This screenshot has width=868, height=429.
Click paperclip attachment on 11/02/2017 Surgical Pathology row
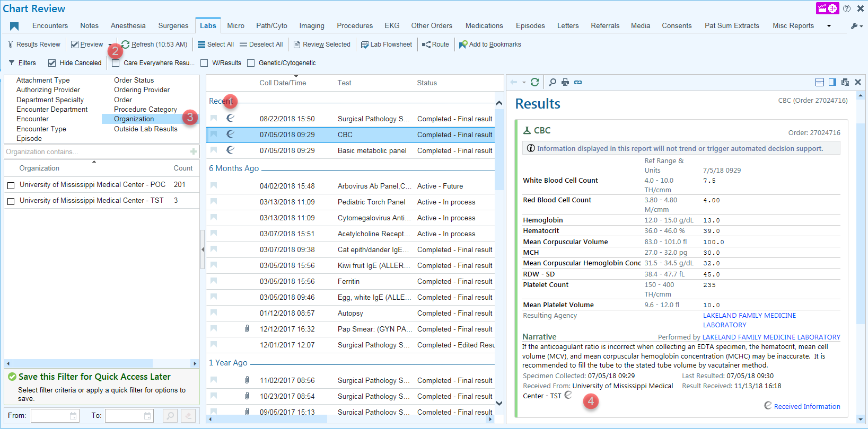tap(247, 380)
